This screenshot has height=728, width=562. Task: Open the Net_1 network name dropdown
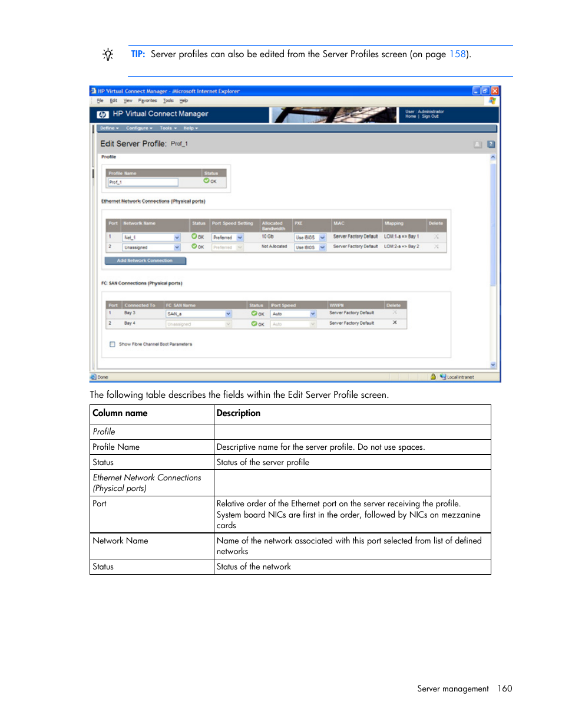177,238
